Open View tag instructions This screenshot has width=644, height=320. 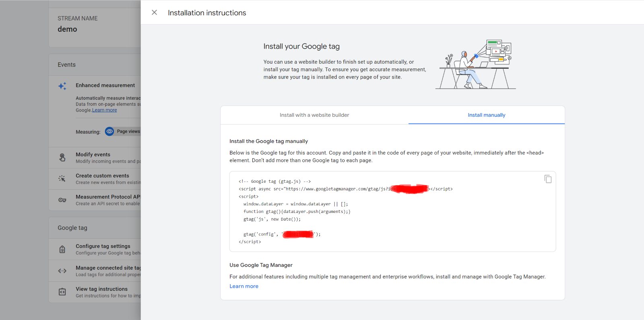click(x=95, y=292)
